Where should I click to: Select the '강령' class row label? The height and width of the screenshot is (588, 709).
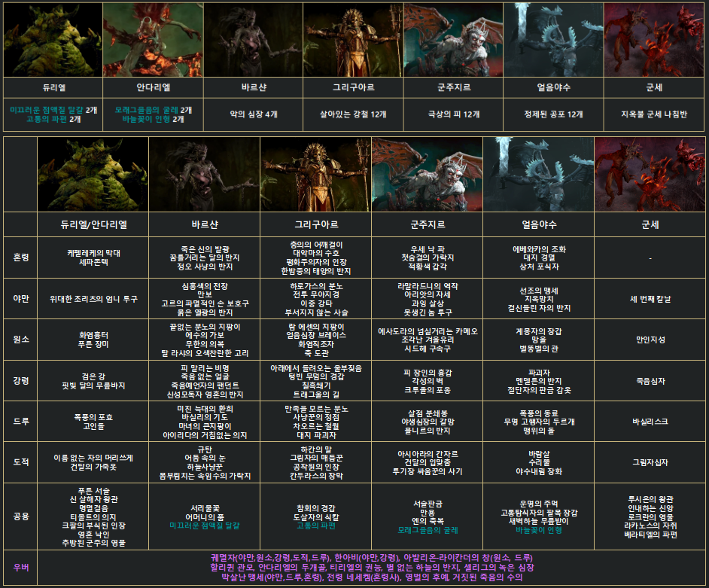click(x=21, y=380)
